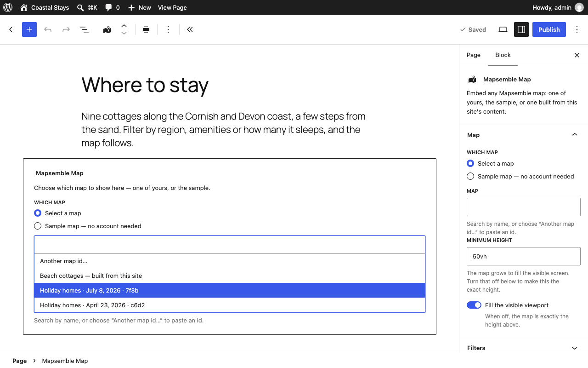The height and width of the screenshot is (368, 588).
Task: Select 'Select a map' radio in sidebar
Action: [x=470, y=163]
